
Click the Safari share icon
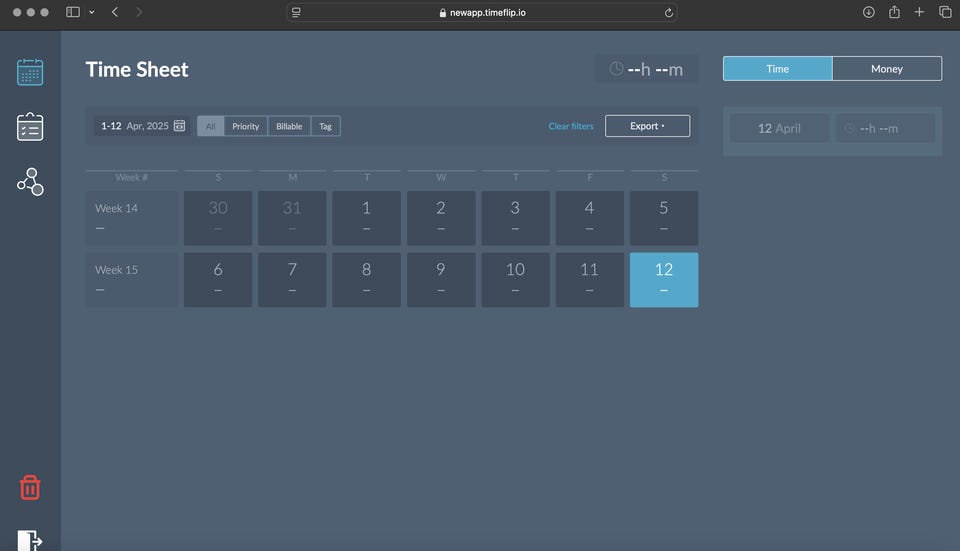tap(894, 12)
